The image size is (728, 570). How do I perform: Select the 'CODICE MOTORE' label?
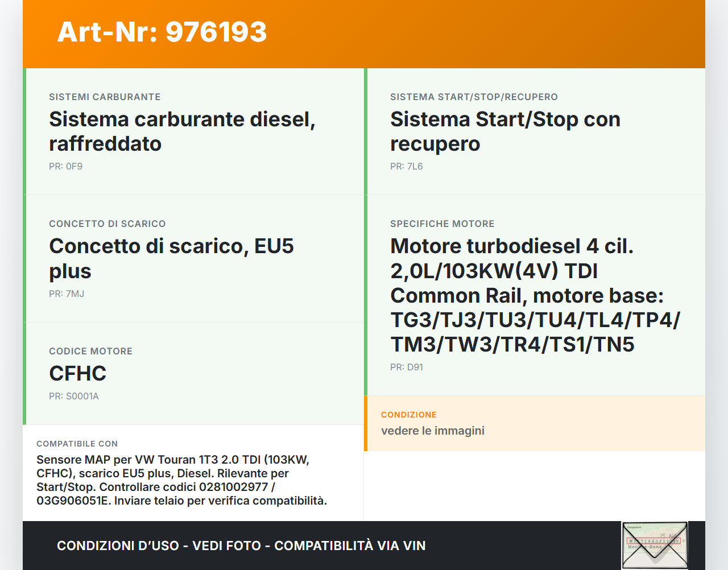[x=90, y=351]
